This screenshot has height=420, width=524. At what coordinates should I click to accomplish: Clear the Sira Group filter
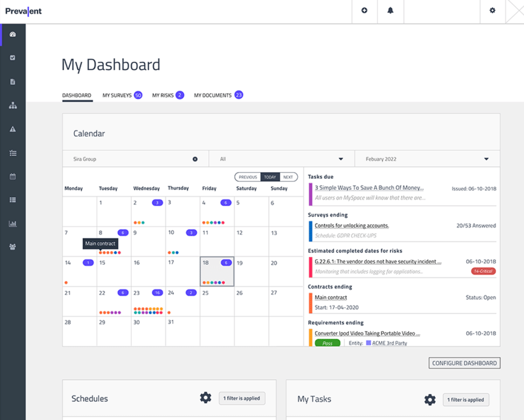[x=195, y=159]
